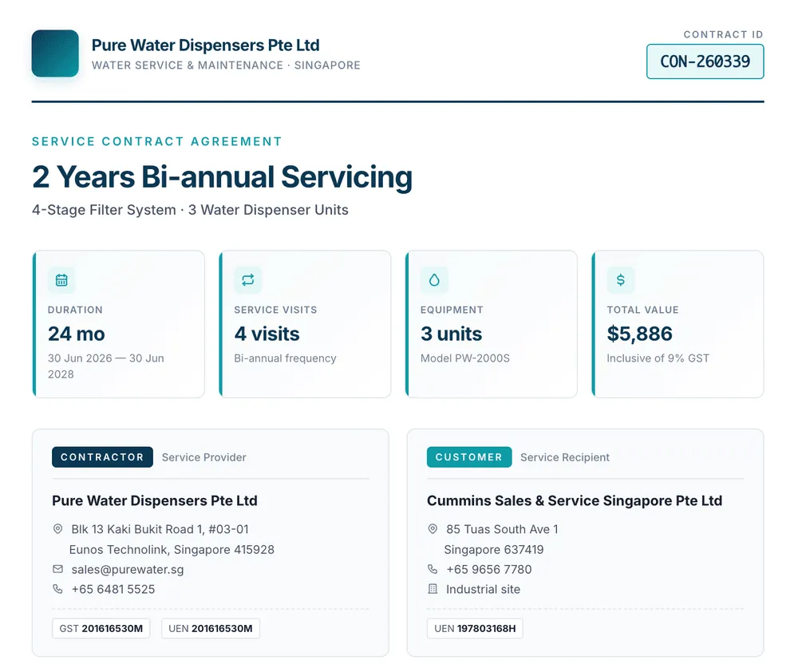Click the 'EQUIPMENT' card label
This screenshot has height=672, width=798.
coord(452,310)
